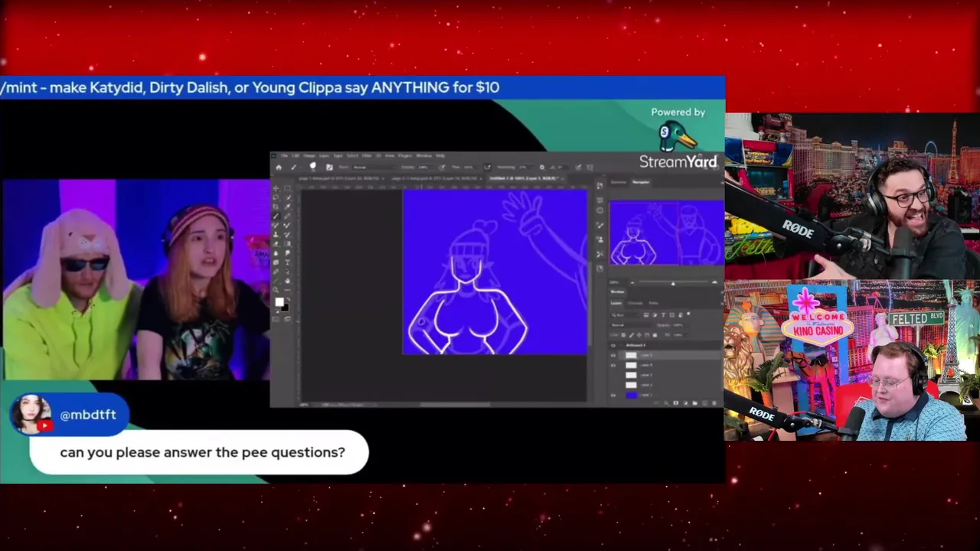Select the blue layer thumbnail

[x=632, y=396]
